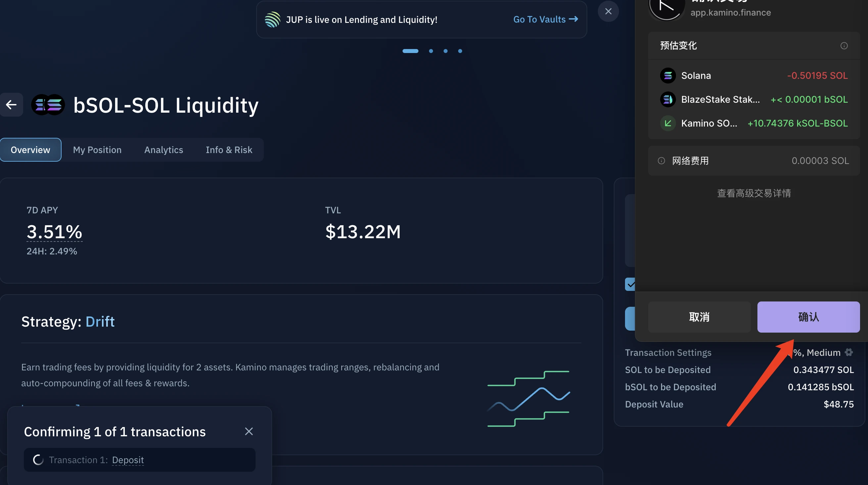The image size is (868, 485).
Task: Toggle the checkbox near 确认 button
Action: point(630,284)
